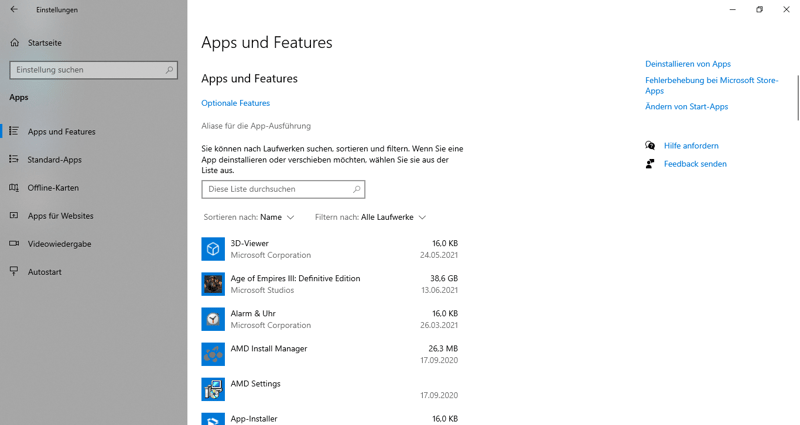Select Alarm & Uhr app name
The width and height of the screenshot is (800, 425).
coord(253,313)
